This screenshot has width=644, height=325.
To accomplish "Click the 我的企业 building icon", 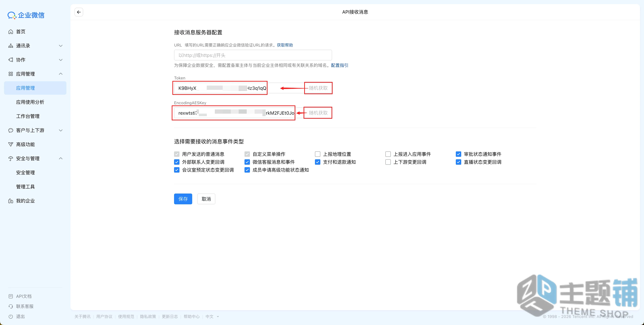I will (x=11, y=201).
